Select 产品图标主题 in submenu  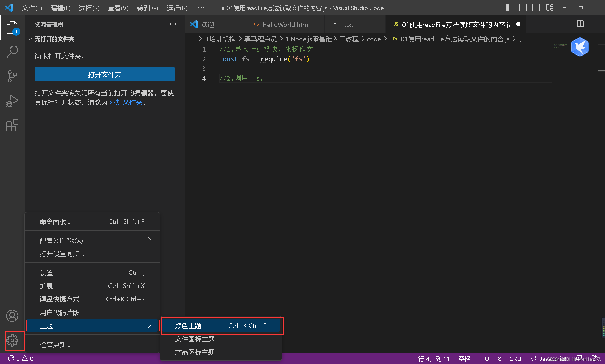221,352
